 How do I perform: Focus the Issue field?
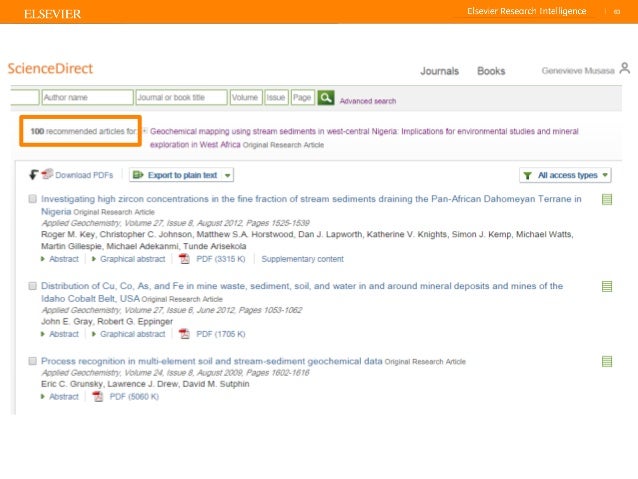[276, 97]
